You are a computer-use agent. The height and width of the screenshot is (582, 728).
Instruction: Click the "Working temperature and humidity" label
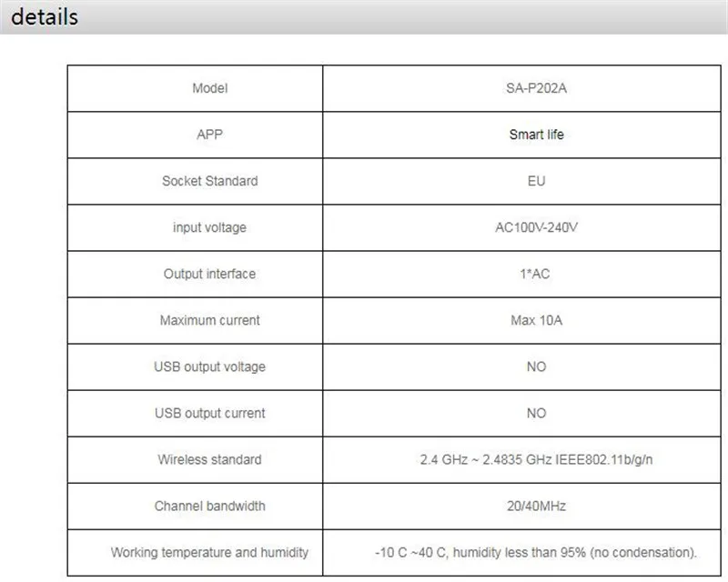pos(209,552)
